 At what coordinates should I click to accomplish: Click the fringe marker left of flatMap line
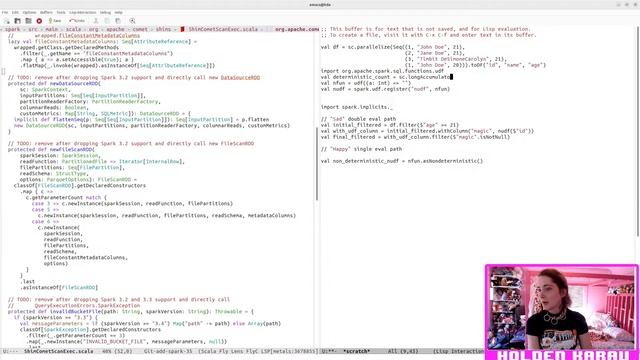pyautogui.click(x=3, y=71)
